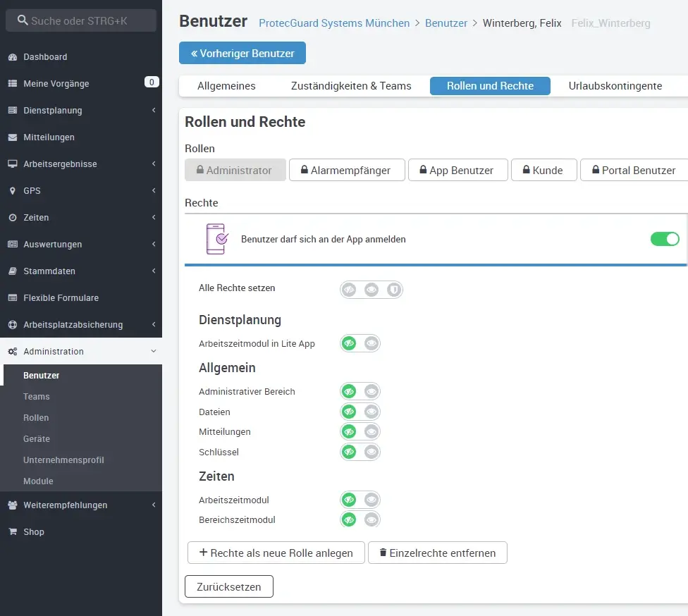Click the GPS location pin icon
Image resolution: width=688 pixels, height=616 pixels.
(12, 191)
